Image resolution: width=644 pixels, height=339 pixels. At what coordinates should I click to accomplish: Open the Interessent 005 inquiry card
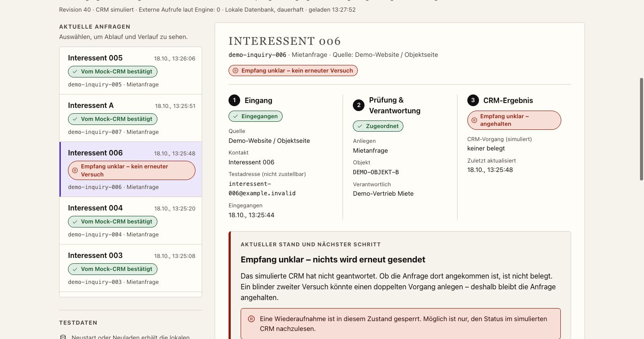131,71
